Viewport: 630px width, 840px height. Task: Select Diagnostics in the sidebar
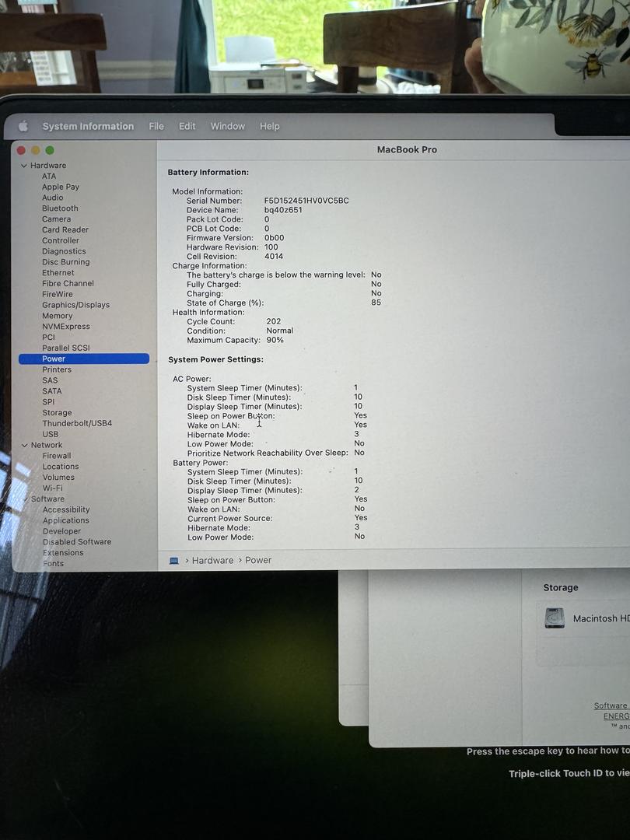[64, 251]
